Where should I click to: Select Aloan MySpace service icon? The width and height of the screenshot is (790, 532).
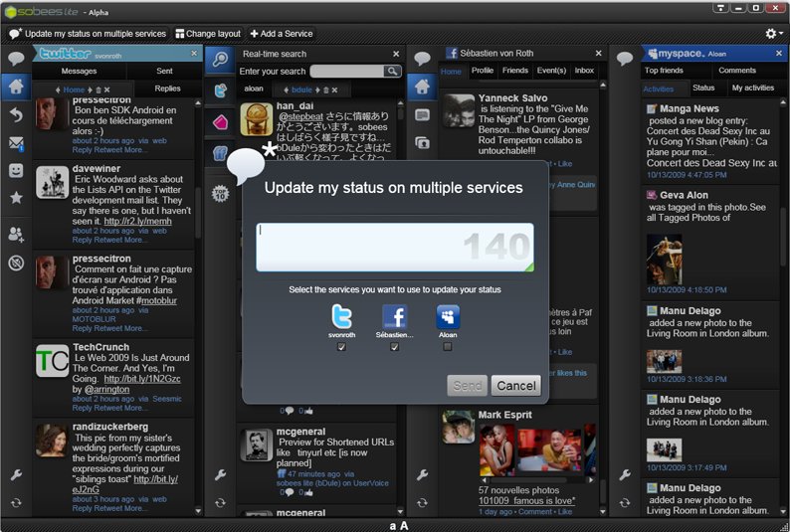point(448,316)
